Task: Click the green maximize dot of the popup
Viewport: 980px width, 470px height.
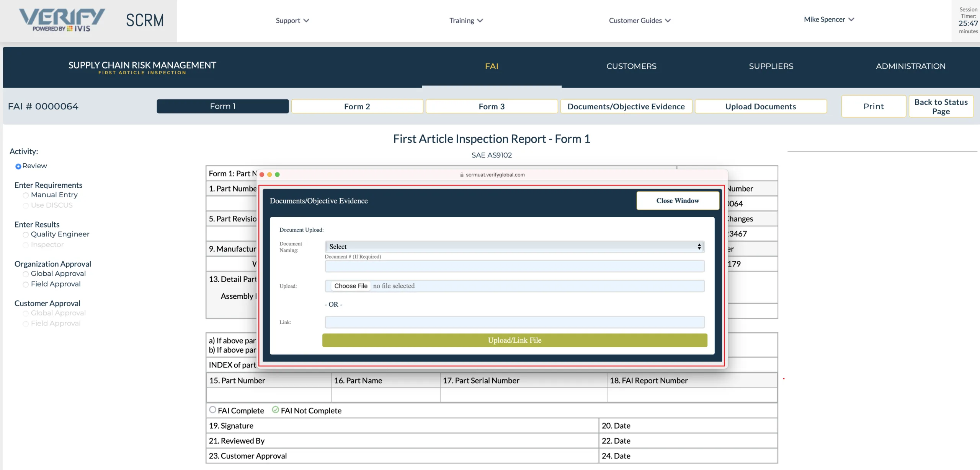Action: point(277,174)
